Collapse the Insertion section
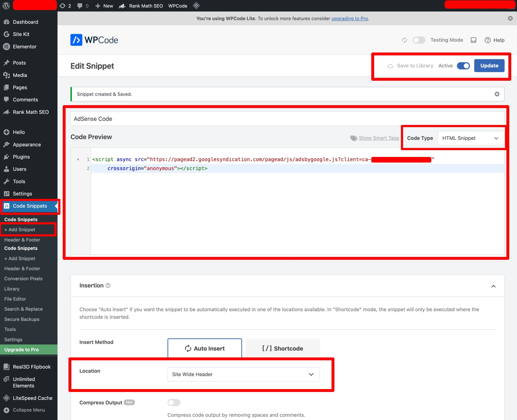517x420 pixels. tap(494, 286)
